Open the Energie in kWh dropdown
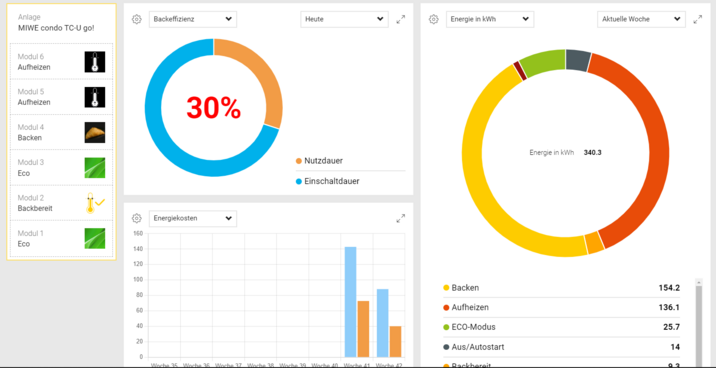The width and height of the screenshot is (716, 368). tap(490, 19)
